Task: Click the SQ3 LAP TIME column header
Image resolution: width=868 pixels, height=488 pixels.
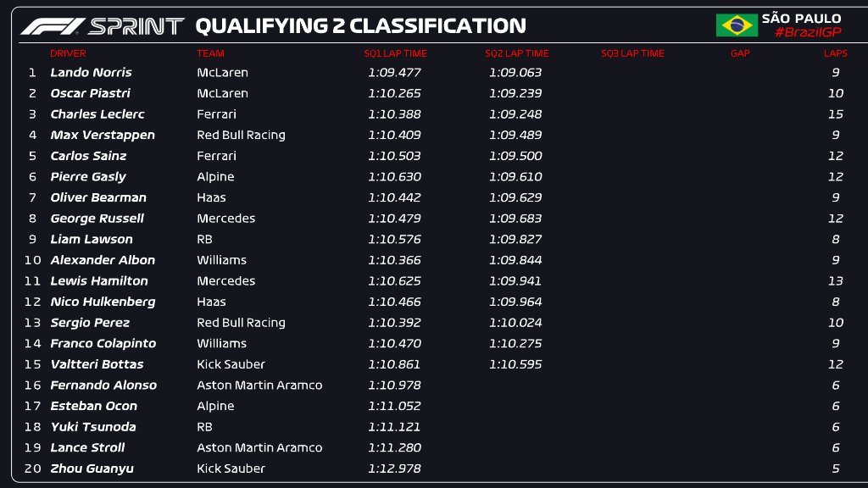Action: click(632, 53)
